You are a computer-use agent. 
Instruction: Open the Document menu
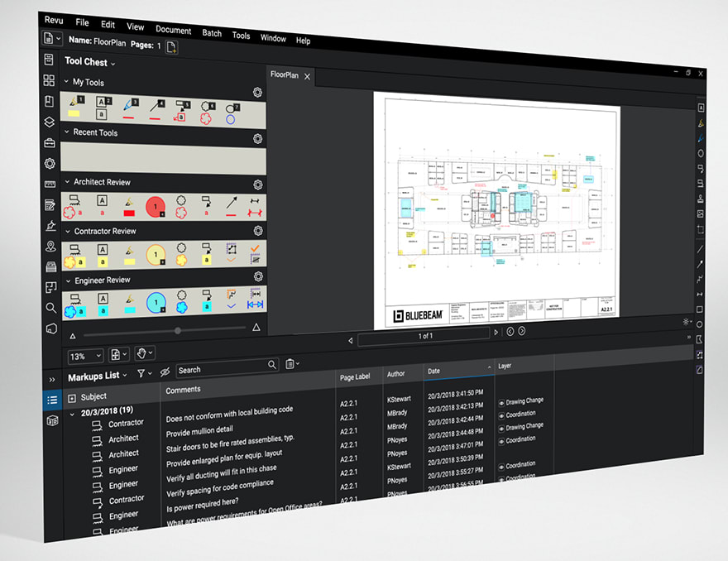tap(173, 30)
